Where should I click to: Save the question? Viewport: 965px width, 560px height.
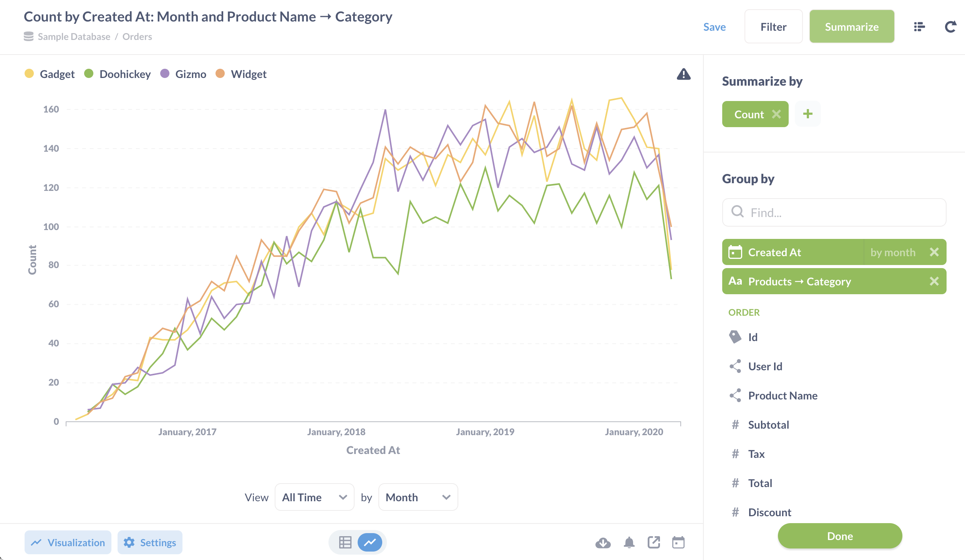[x=715, y=27]
